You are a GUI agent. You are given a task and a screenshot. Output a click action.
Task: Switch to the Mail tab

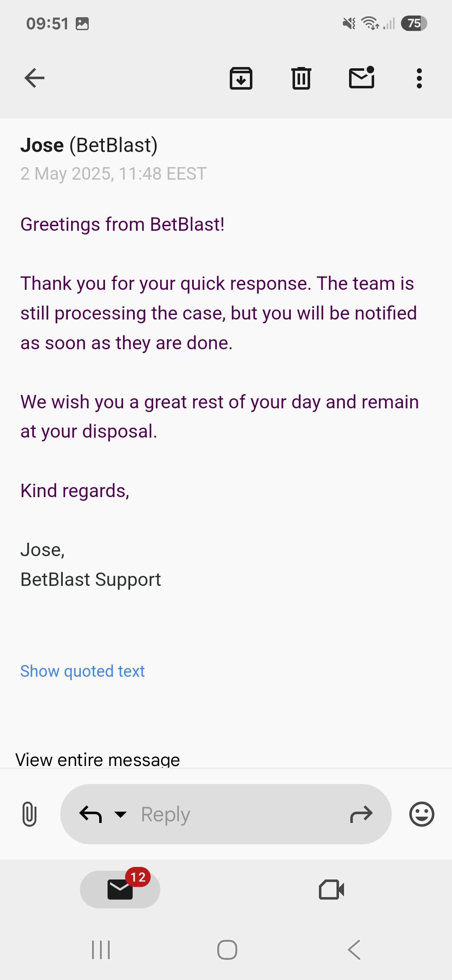coord(120,889)
